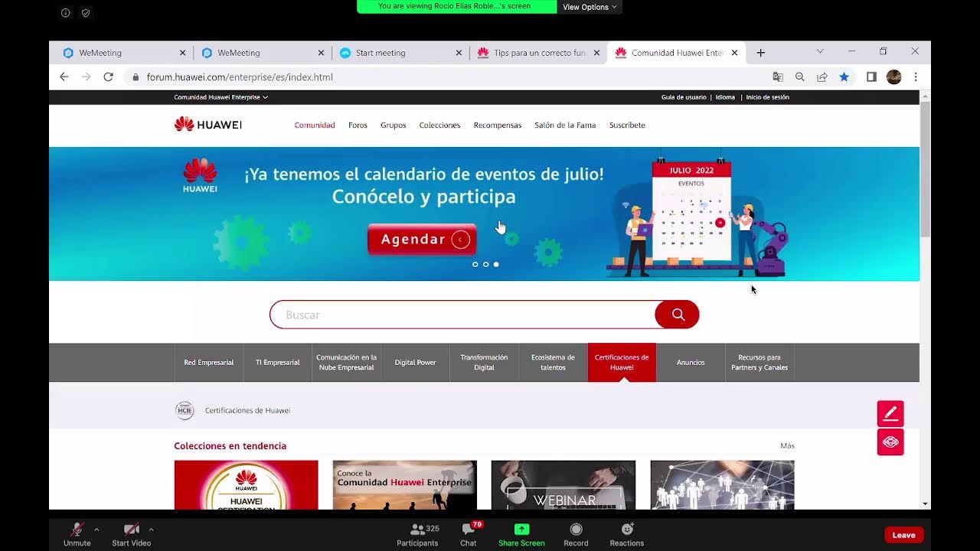Click the forum.huawei.com address bar
The width and height of the screenshot is (980, 551).
[444, 77]
